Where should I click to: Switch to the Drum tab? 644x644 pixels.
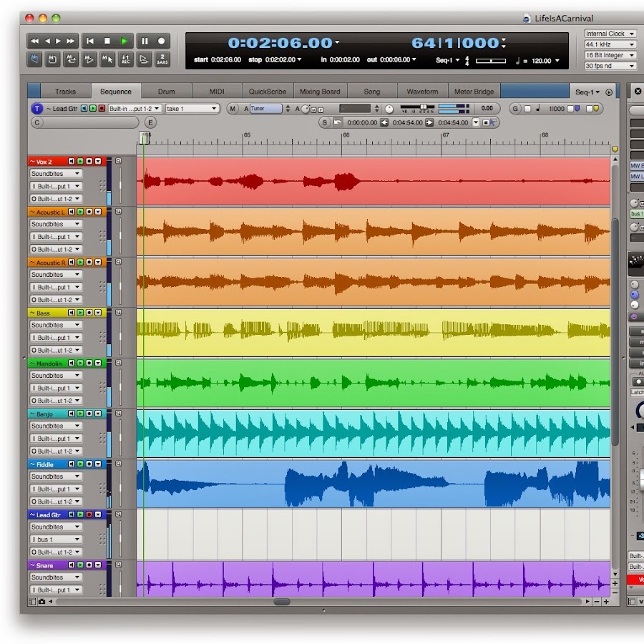coord(166,92)
